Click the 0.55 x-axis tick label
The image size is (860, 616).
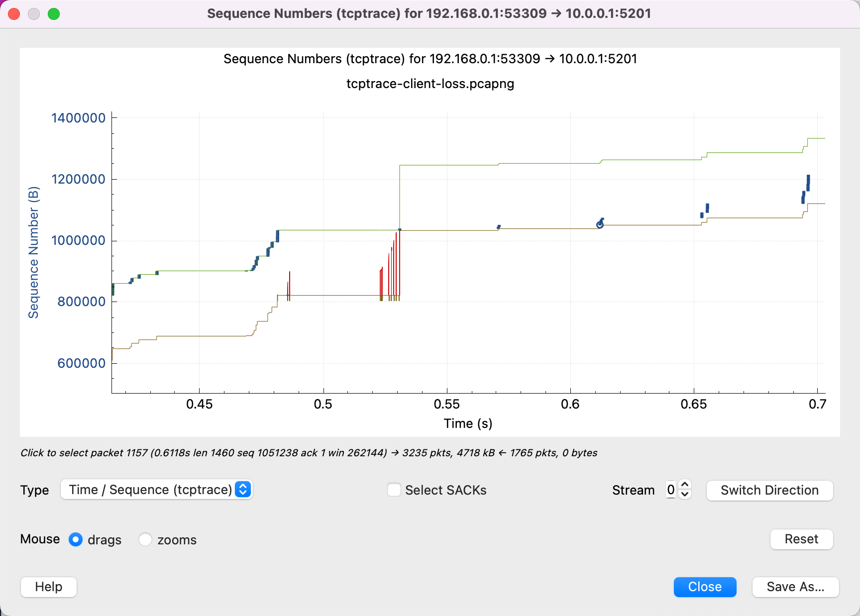447,404
